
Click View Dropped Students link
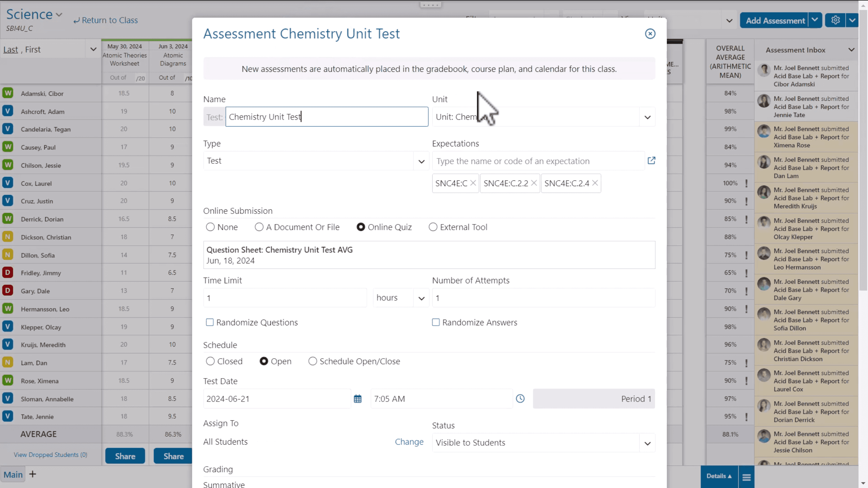click(51, 455)
